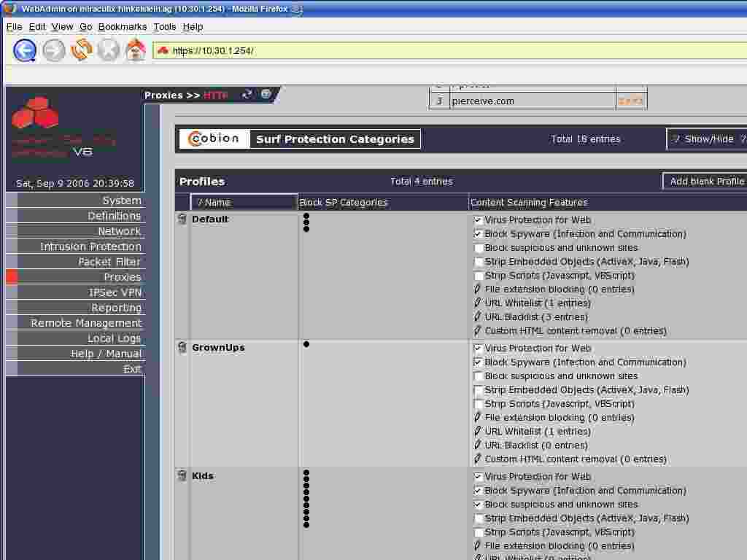The width and height of the screenshot is (747, 560).
Task: Enable Strip Scripts for GrownUps profile
Action: click(478, 404)
